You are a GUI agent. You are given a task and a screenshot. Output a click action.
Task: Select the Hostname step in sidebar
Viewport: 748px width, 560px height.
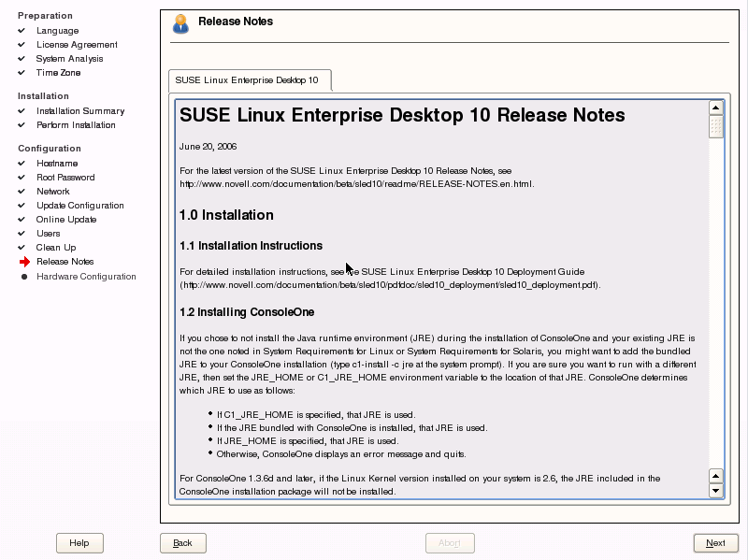(57, 163)
